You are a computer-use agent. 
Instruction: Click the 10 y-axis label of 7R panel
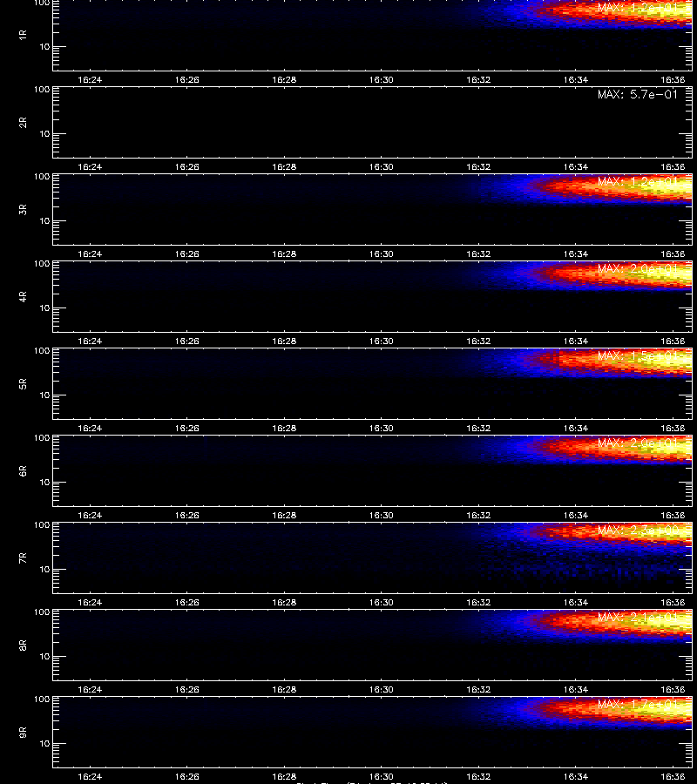(x=44, y=570)
